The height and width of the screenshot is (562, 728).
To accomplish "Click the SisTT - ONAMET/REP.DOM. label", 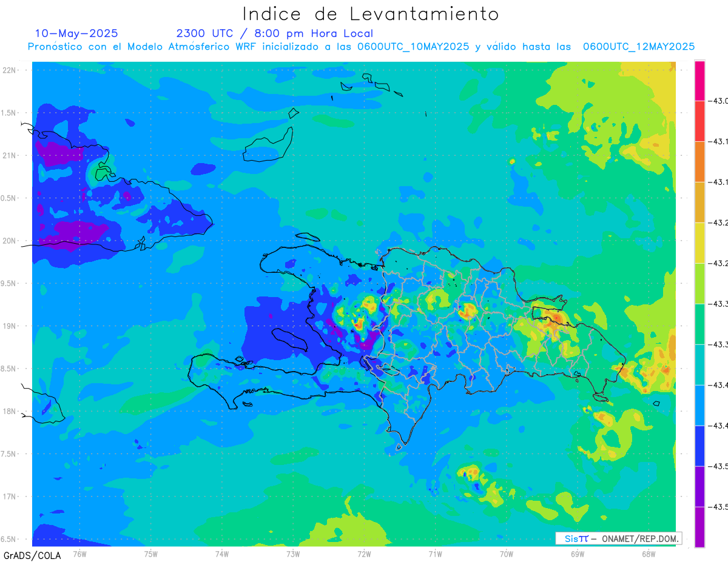I will 618,538.
